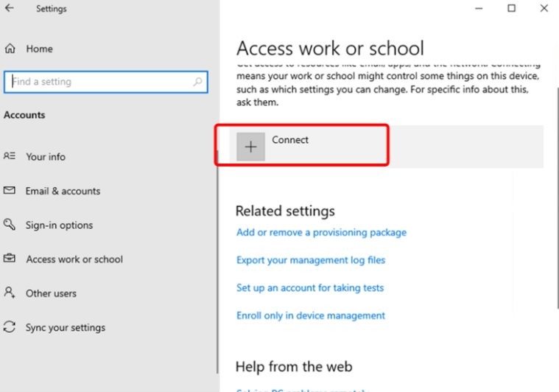The height and width of the screenshot is (392, 559).
Task: Select Enroll only in device management link
Action: (x=311, y=315)
